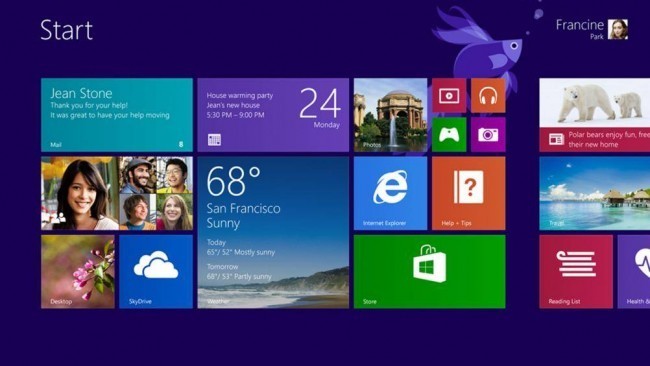Open the Desktop tile
650x366 pixels.
point(78,271)
